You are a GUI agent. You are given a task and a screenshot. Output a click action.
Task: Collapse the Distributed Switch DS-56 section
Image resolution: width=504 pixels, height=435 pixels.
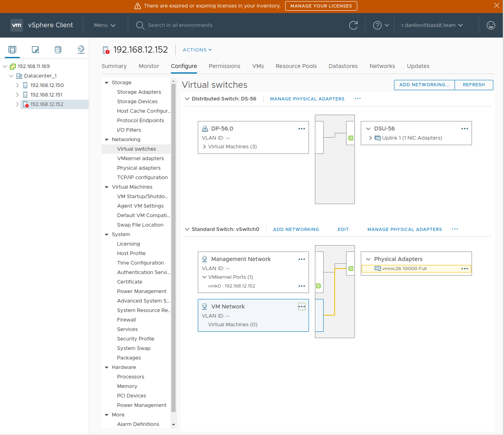coord(187,99)
